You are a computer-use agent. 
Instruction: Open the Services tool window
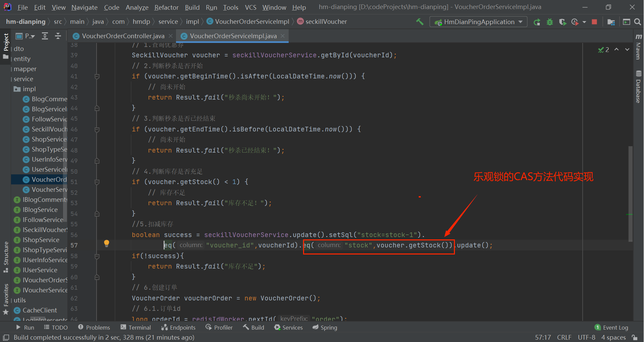coord(288,328)
